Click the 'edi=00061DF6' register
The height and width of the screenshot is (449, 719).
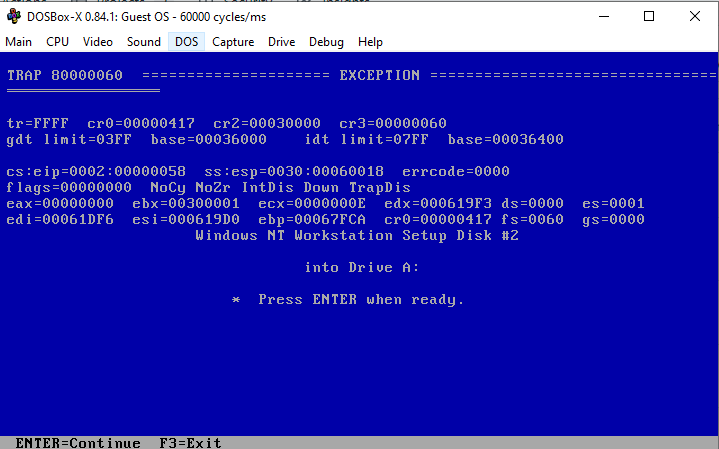click(60, 220)
